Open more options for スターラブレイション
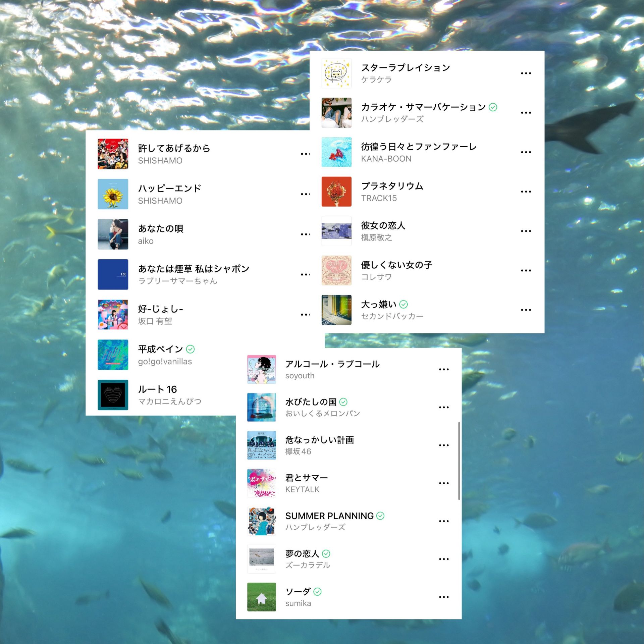This screenshot has height=644, width=644. [x=526, y=73]
